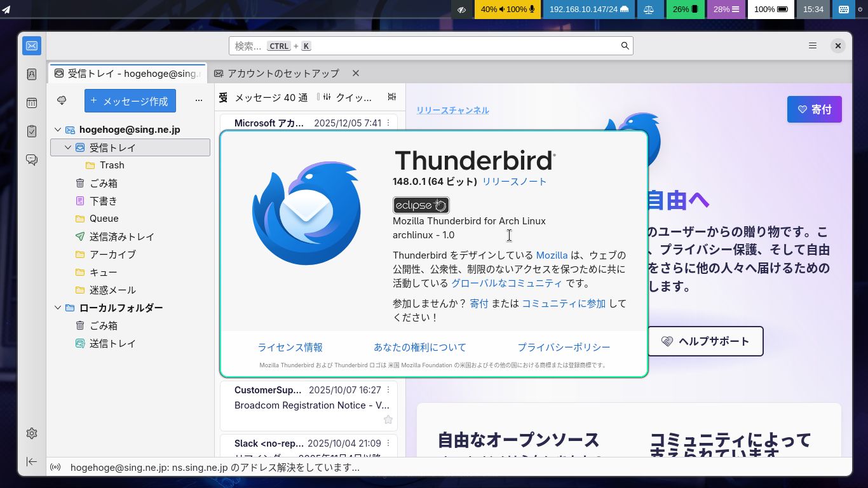Open the Thunderbird application menu (hamburger)
The height and width of the screenshot is (488, 868).
pyautogui.click(x=813, y=46)
